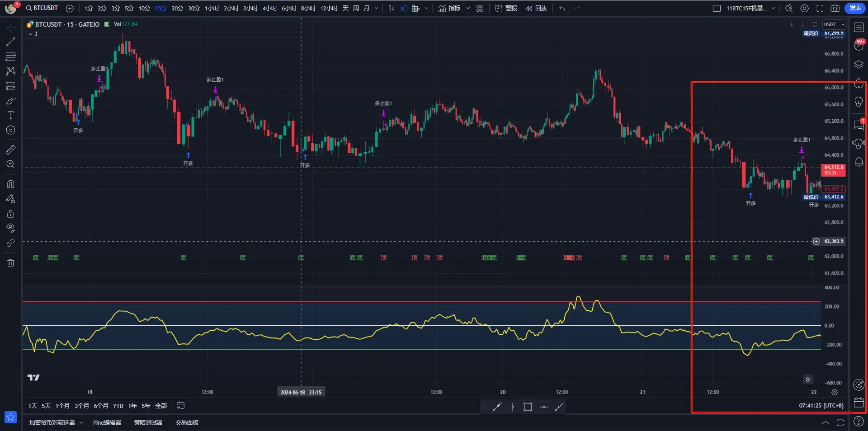Open the timezone menu 07:41:25 (UTC+8)
This screenshot has width=868, height=431.
(821, 406)
